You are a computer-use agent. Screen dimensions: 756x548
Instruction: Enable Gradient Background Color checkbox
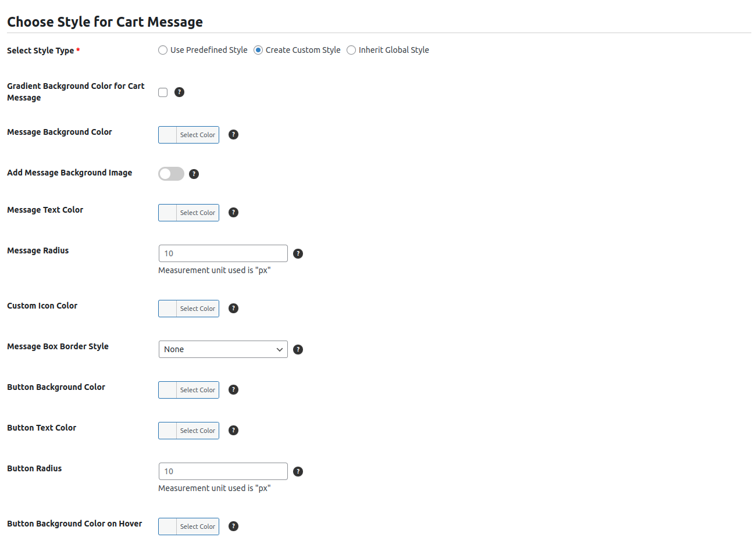(x=163, y=92)
